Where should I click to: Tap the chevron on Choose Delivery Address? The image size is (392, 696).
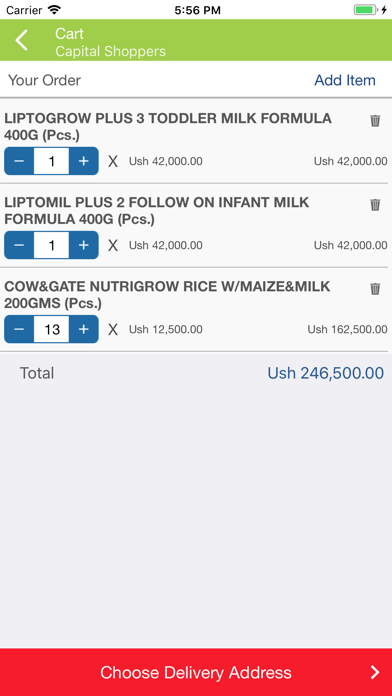[375, 672]
